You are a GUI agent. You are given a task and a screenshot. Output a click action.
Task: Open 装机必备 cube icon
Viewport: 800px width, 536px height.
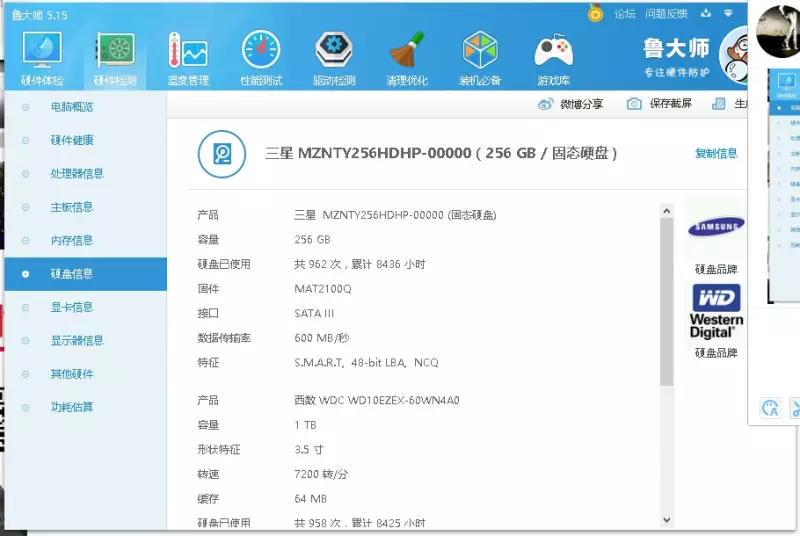coord(480,50)
